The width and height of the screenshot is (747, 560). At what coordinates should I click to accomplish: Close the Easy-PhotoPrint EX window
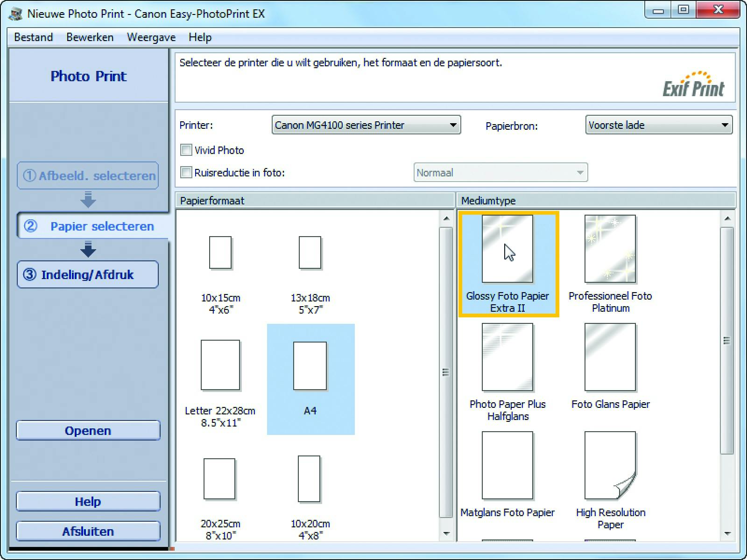(x=719, y=10)
